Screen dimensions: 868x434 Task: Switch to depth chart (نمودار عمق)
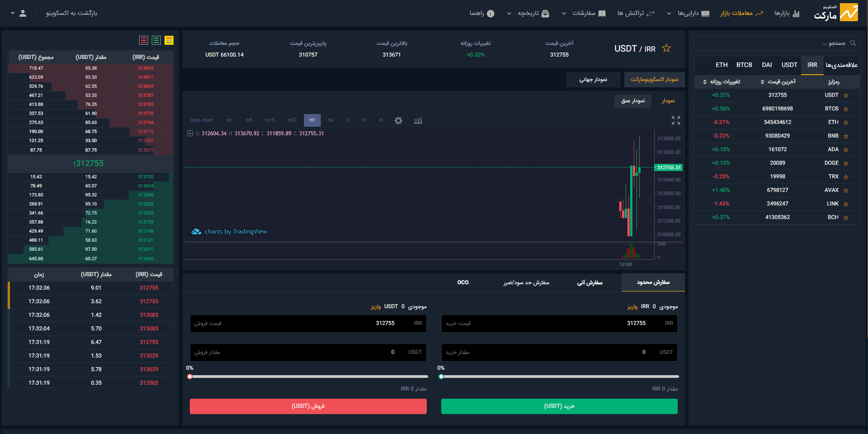tap(633, 101)
